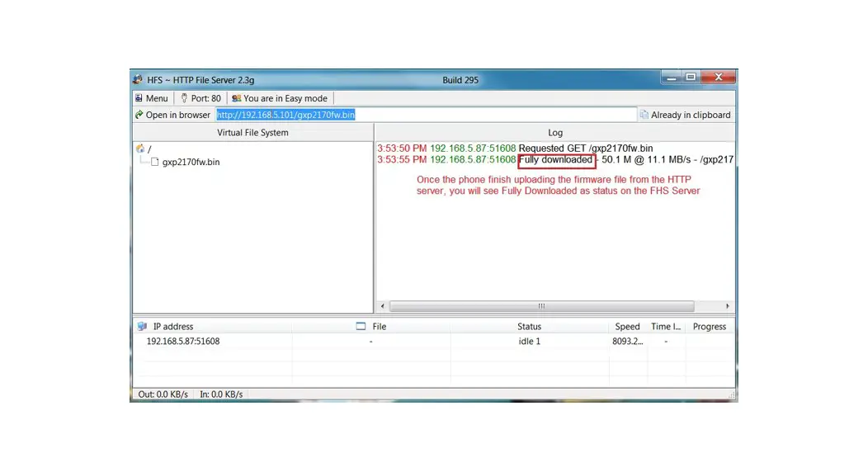Viewport: 868px width, 472px height.
Task: Click 'idle 1' status cell
Action: point(529,342)
